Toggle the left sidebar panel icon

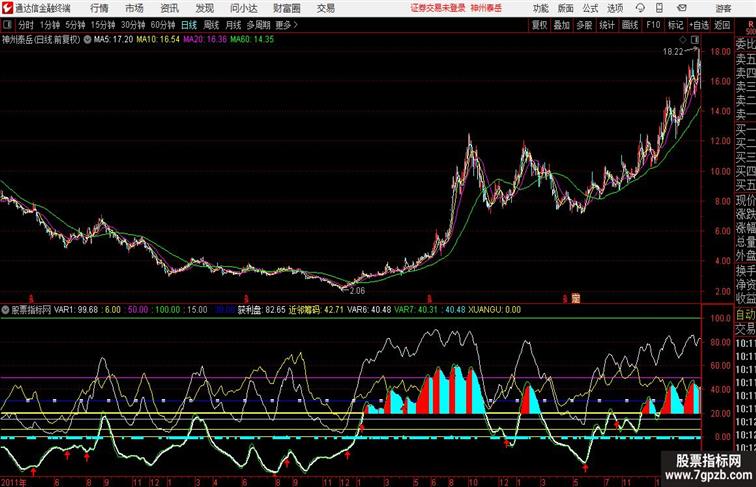pyautogui.click(x=7, y=25)
